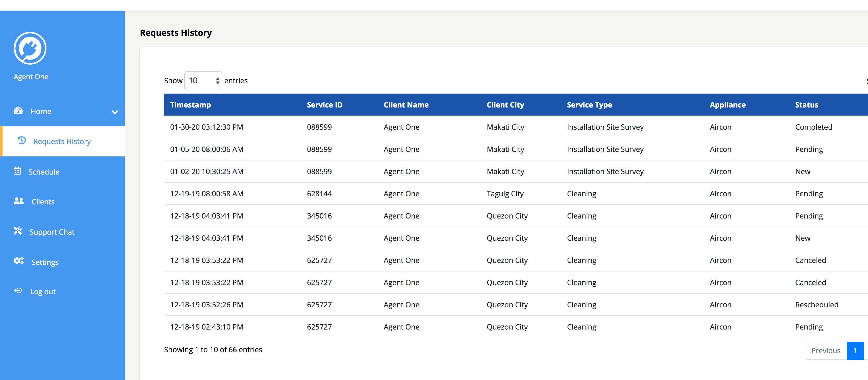The width and height of the screenshot is (868, 380).
Task: Go to Support Chat page
Action: point(52,232)
